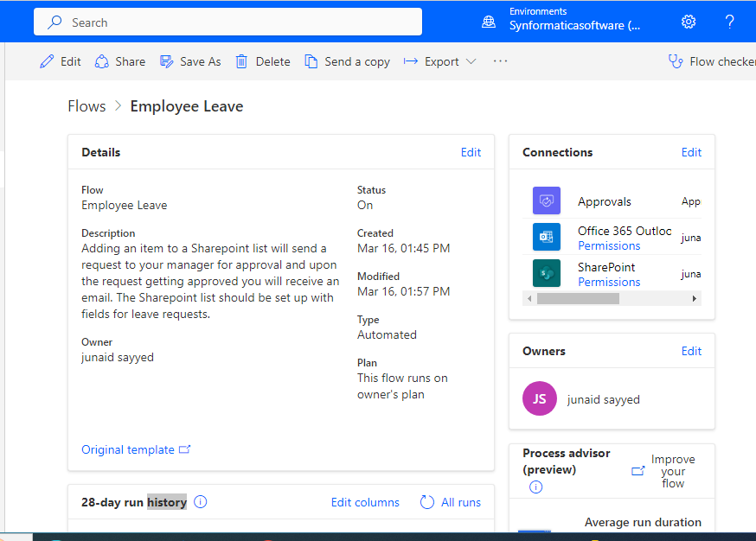Select Edit in the command bar
Image resolution: width=756 pixels, height=541 pixels.
[x=61, y=61]
